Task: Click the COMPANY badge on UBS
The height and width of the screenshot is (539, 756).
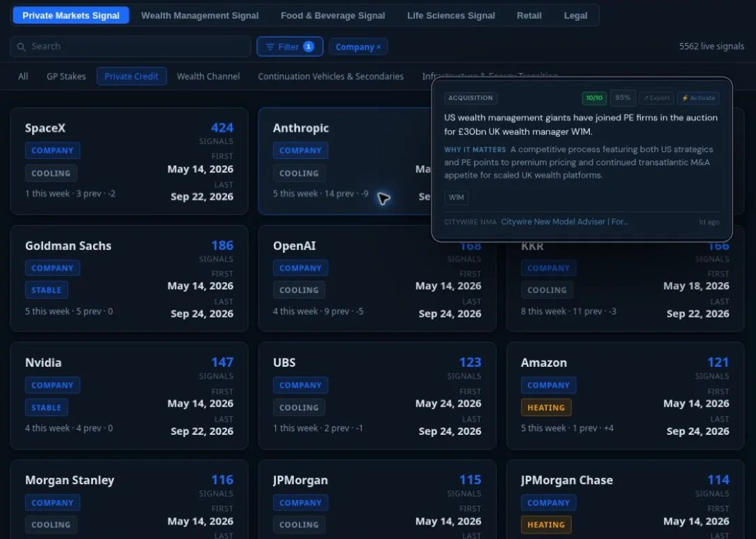Action: [x=300, y=385]
